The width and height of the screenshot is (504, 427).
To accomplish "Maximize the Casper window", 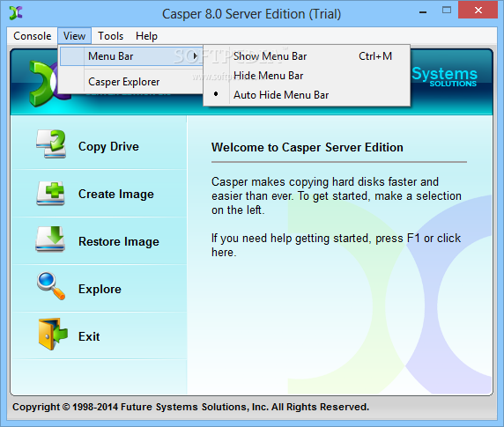I will [x=447, y=11].
